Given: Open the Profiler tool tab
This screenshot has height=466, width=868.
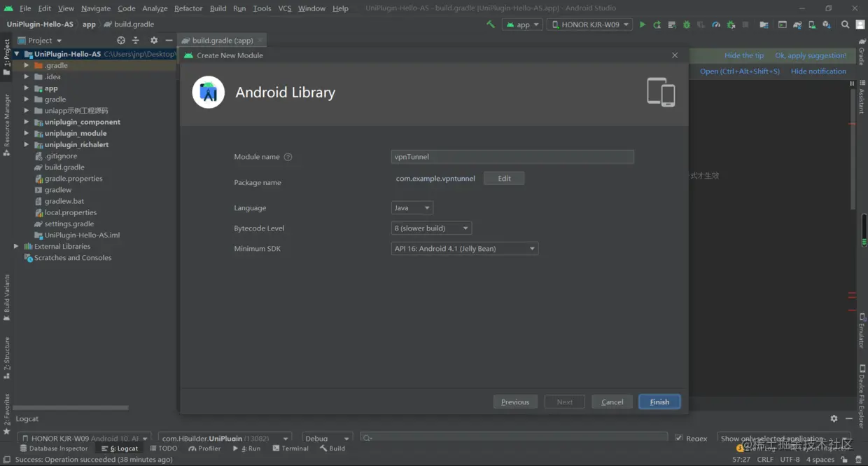Looking at the screenshot, I should 204,448.
